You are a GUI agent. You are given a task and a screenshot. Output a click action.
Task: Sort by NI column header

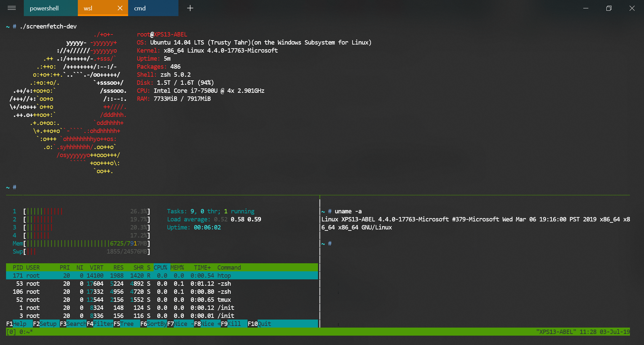pyautogui.click(x=80, y=268)
